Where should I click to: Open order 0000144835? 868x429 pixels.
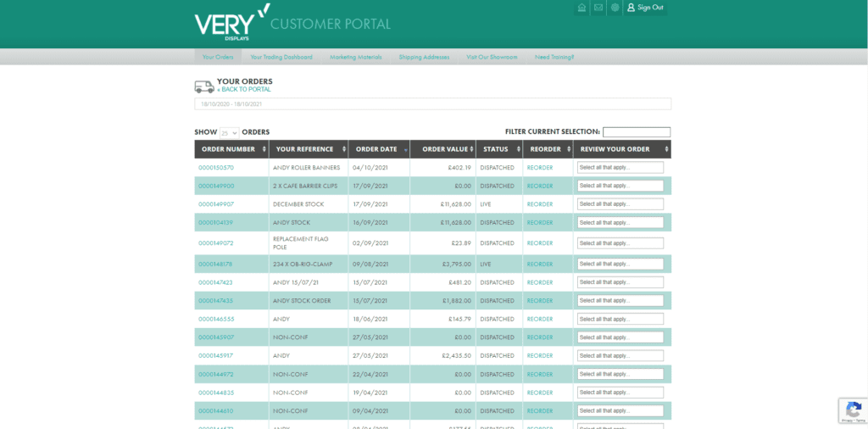click(216, 393)
